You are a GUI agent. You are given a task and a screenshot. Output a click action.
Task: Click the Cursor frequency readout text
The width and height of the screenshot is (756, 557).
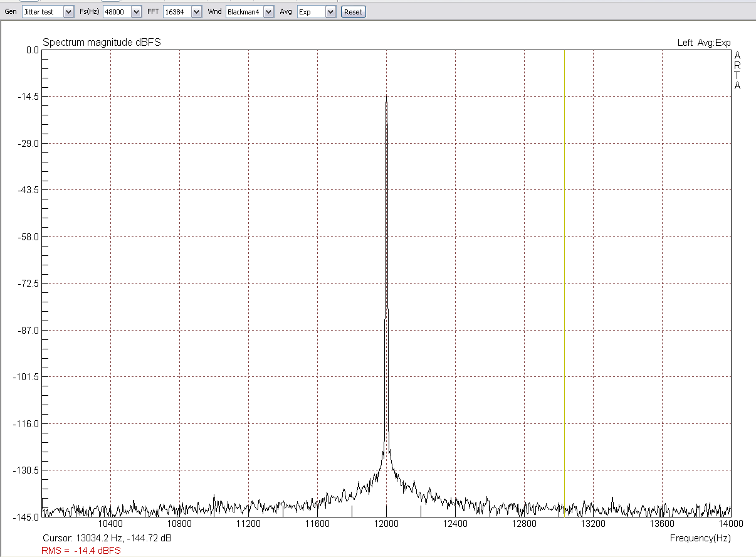[x=107, y=538]
